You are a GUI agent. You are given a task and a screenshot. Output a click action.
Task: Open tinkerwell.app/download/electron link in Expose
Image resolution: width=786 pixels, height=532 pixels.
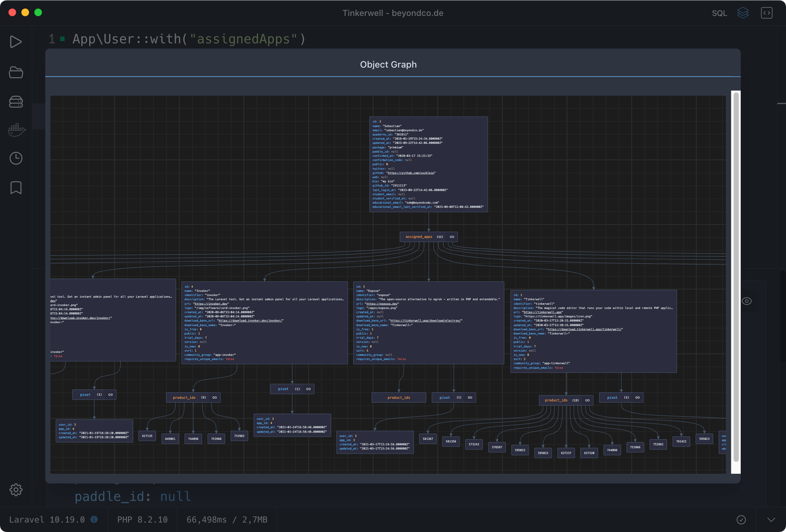426,321
